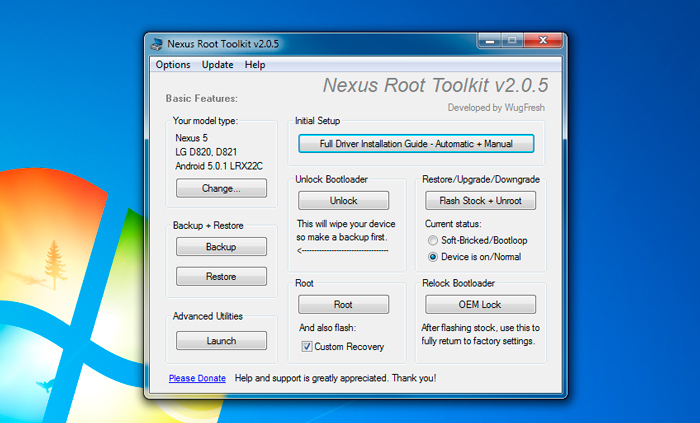The image size is (700, 423).
Task: Click the Nexus Root Toolkit title bar icon
Action: 156,44
